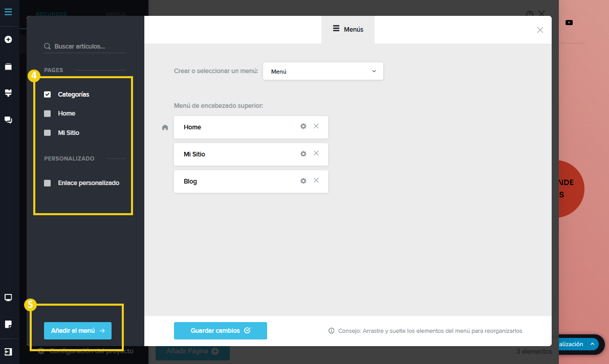Open the hamburger menu in left sidebar
Viewport: 609px width, 364px height.
tap(8, 11)
